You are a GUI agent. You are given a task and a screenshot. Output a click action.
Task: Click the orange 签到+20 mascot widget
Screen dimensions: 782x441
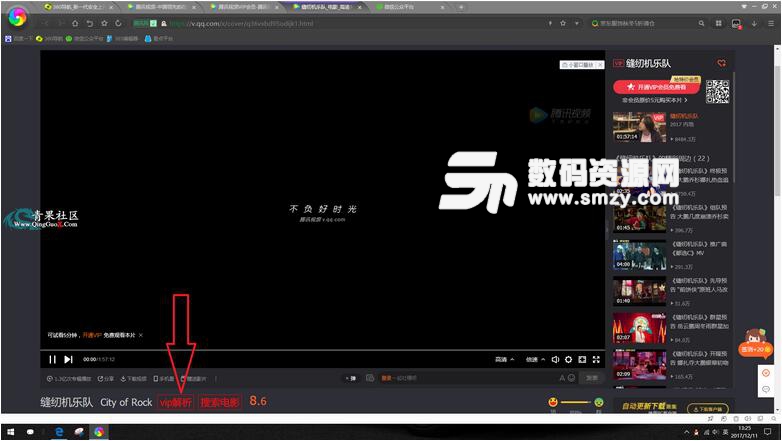[755, 343]
